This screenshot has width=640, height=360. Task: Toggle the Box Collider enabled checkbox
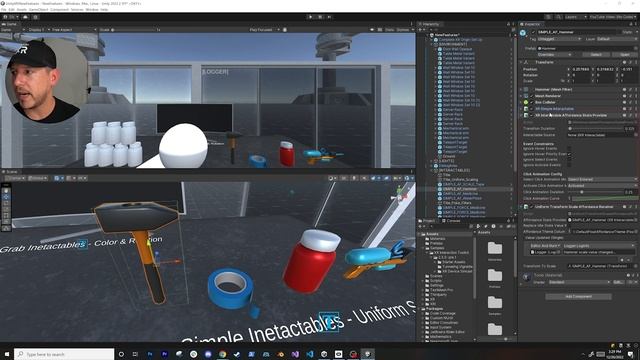[531, 102]
